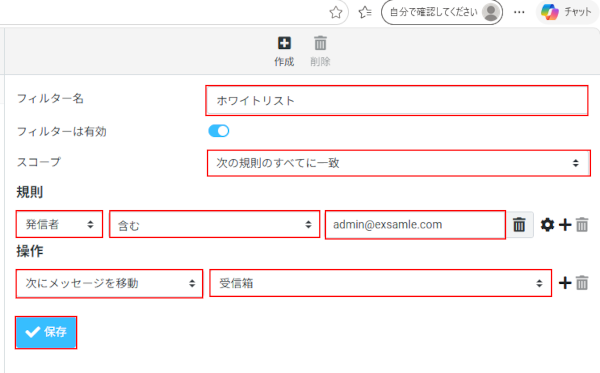600x373 pixels.
Task: Click the スコープ label
Action: pos(39,162)
